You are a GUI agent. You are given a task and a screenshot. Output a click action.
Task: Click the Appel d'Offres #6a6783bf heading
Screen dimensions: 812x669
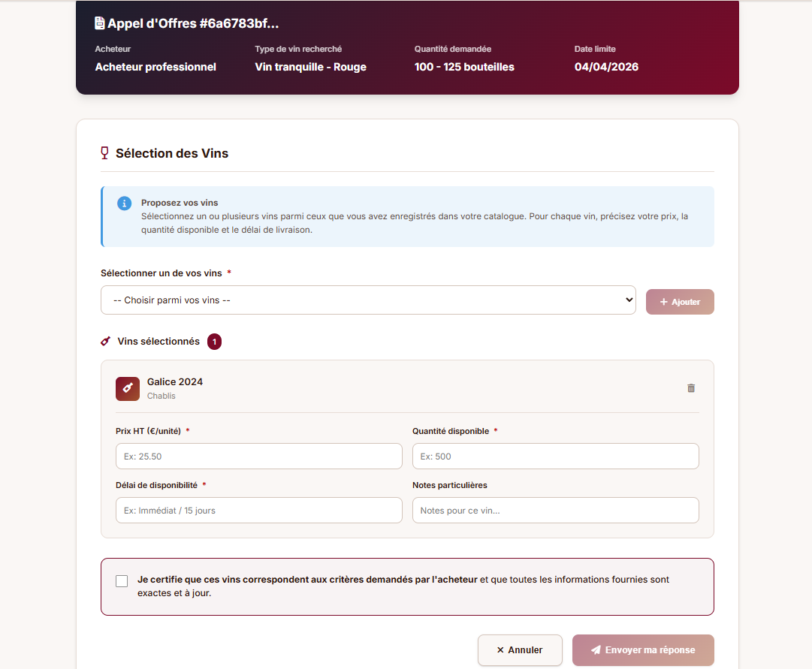pos(193,23)
